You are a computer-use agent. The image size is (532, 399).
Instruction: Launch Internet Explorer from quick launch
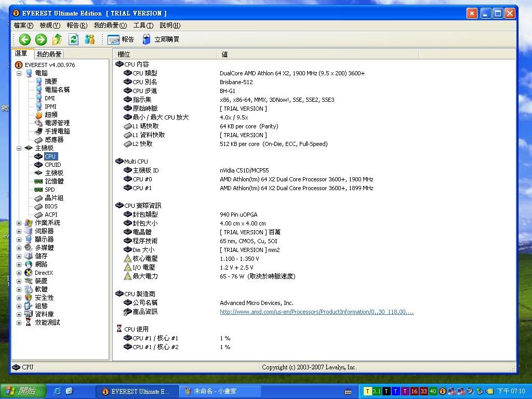coord(58,391)
